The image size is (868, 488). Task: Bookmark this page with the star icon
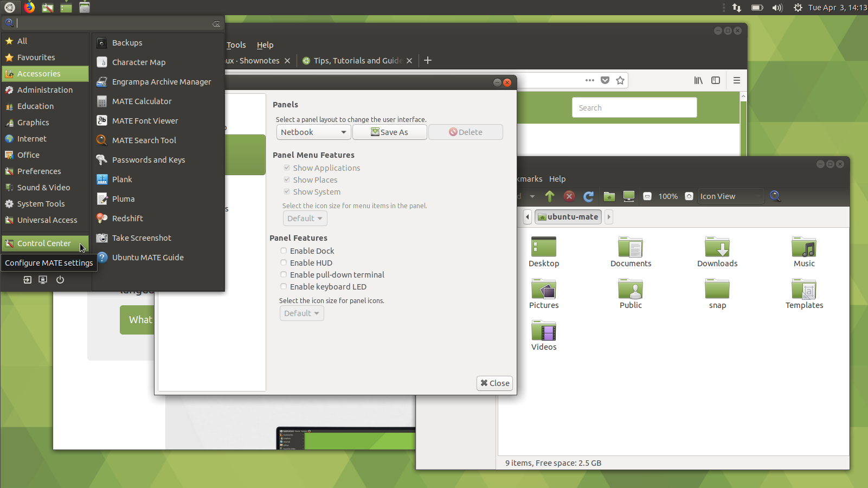[x=620, y=80]
